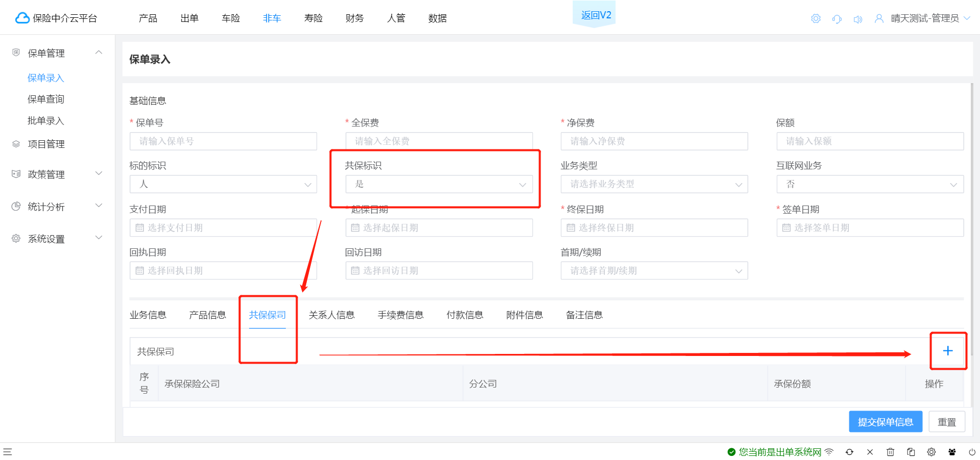Switch to the 备注信息 tab
Image resolution: width=980 pixels, height=460 pixels.
(x=584, y=315)
